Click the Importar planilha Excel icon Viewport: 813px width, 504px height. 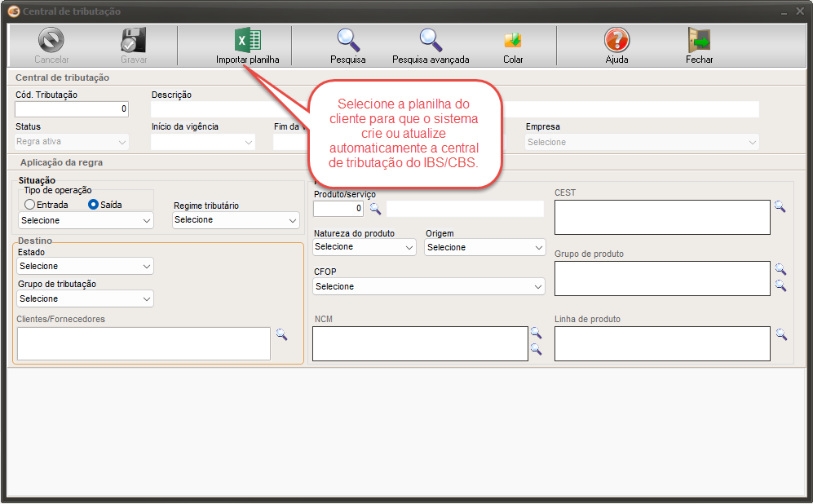(x=249, y=39)
